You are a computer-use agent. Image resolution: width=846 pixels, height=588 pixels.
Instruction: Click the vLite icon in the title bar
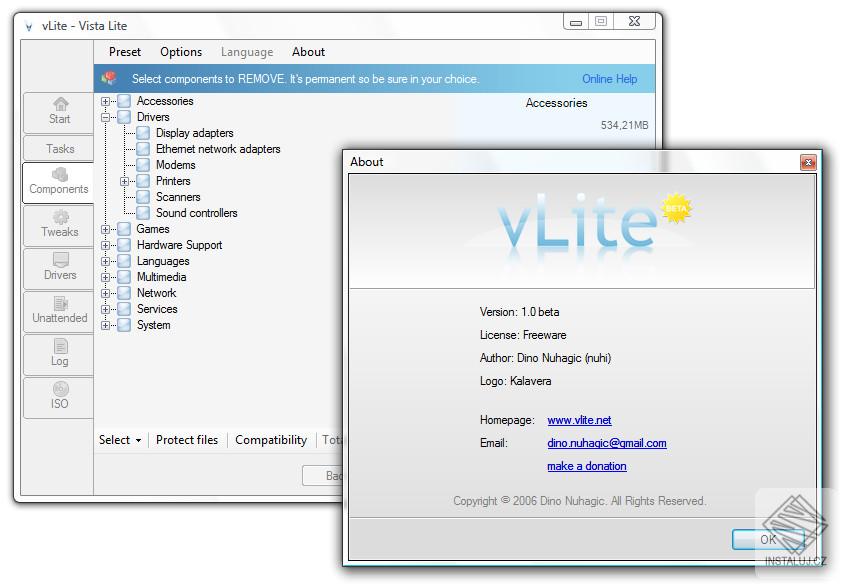click(x=29, y=26)
